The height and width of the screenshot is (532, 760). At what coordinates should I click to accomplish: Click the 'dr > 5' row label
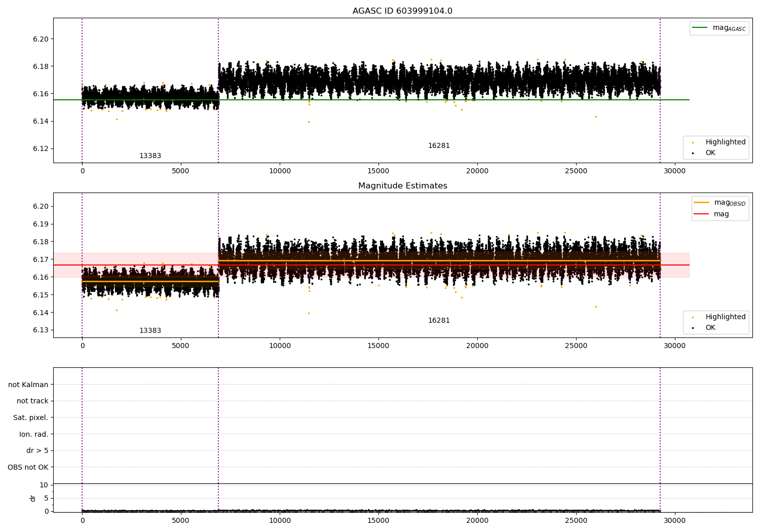[37, 451]
